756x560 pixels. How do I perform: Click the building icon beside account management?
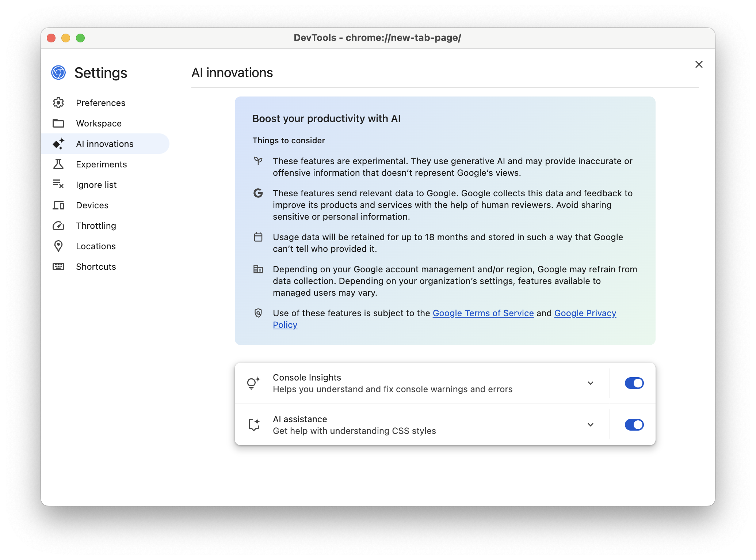258,269
